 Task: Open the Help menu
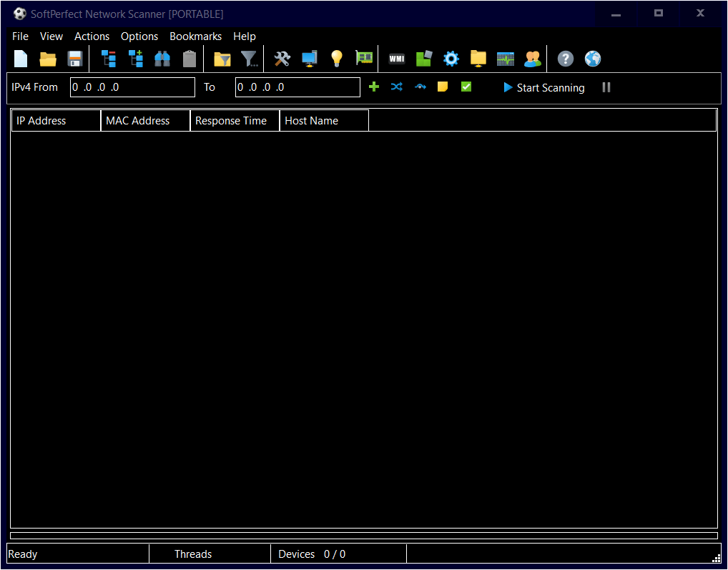tap(245, 36)
